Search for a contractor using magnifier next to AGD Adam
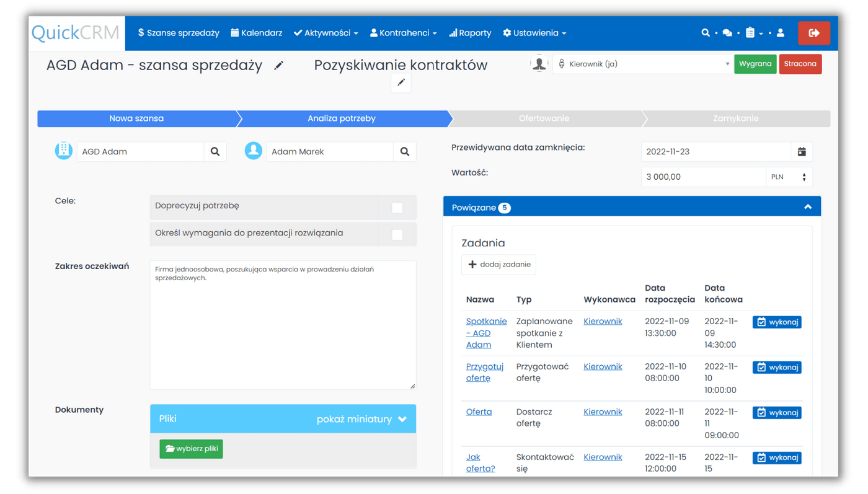This screenshot has width=868, height=494. tap(215, 151)
